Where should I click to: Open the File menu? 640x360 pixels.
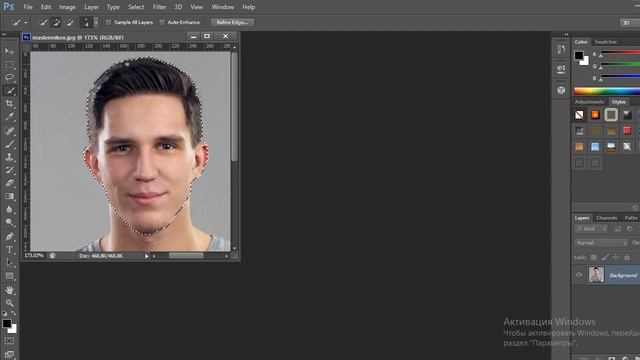[x=28, y=7]
